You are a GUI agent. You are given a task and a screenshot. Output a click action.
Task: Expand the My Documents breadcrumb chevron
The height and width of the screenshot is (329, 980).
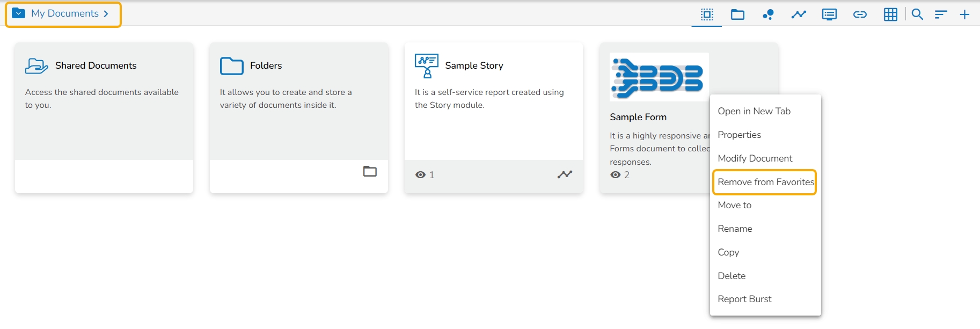tap(106, 14)
